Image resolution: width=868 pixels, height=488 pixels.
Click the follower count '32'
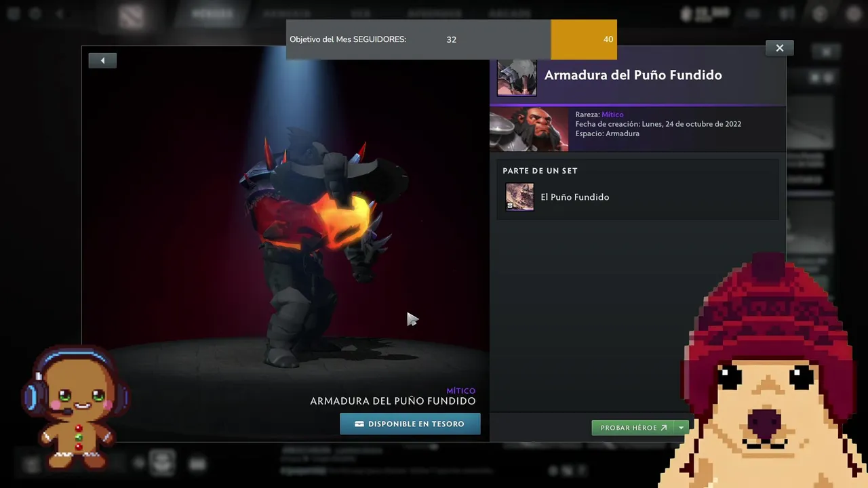[x=451, y=39]
